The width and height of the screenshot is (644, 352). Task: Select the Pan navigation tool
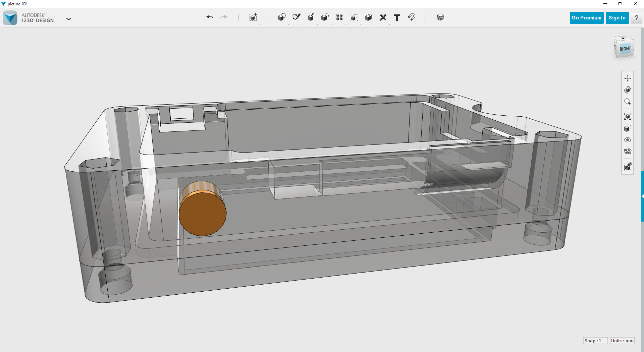(x=628, y=78)
